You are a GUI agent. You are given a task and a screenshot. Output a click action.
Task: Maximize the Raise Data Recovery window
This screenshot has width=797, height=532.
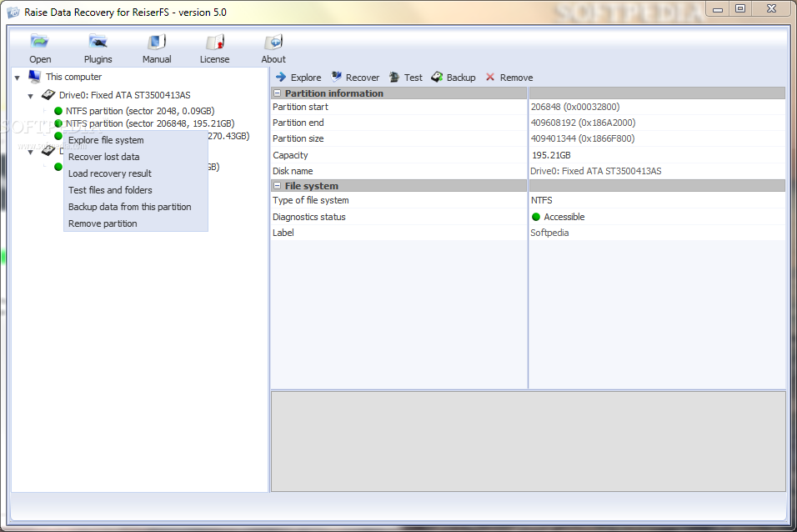pos(740,8)
